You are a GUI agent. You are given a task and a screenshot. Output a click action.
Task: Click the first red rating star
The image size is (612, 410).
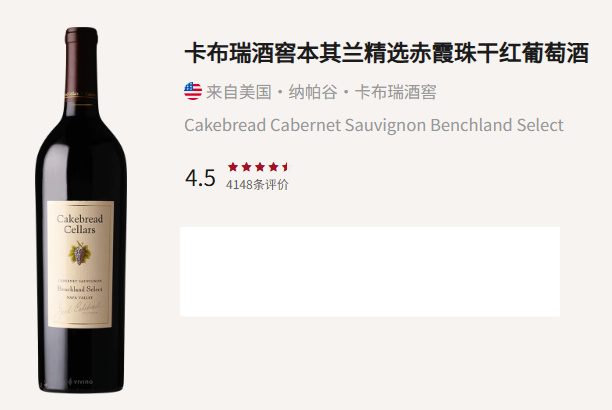(233, 167)
